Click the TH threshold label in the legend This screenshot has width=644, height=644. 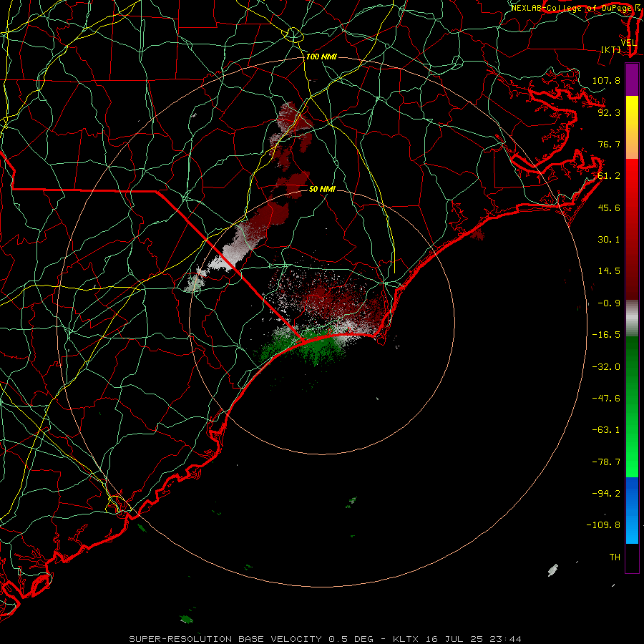coord(615,557)
